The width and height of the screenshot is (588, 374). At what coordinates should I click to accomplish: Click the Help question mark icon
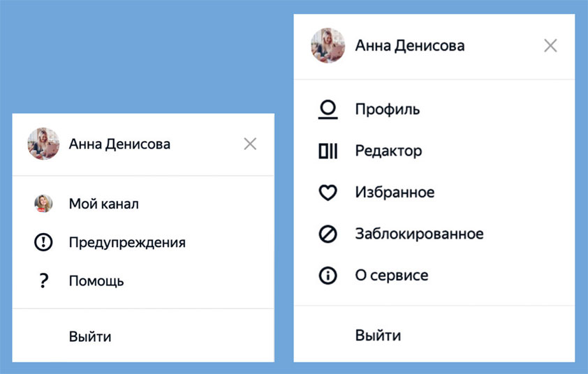[x=43, y=281]
